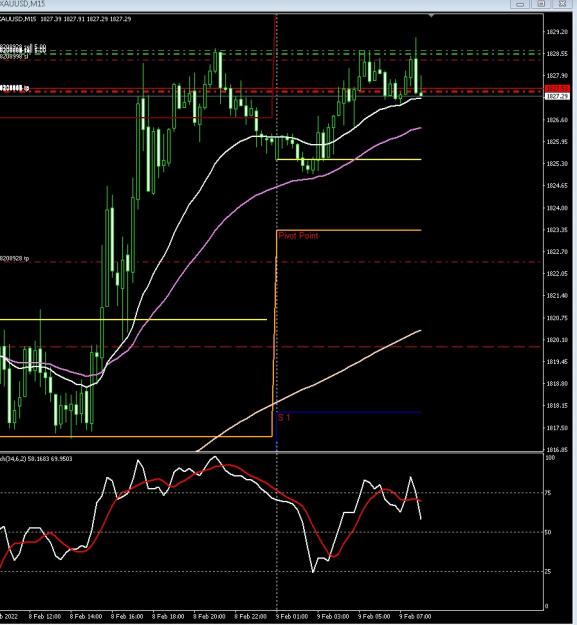Click the stochastic 25 level label
The image size is (577, 625).
548,572
